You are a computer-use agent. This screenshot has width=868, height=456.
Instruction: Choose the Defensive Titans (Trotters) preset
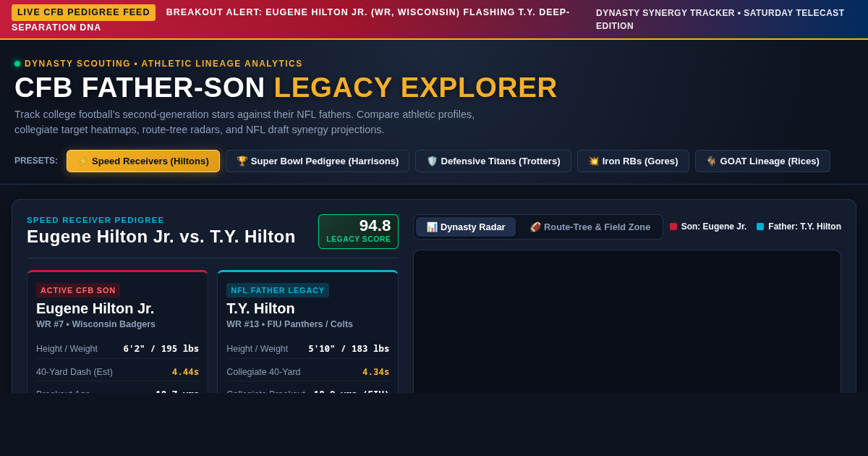(x=493, y=161)
